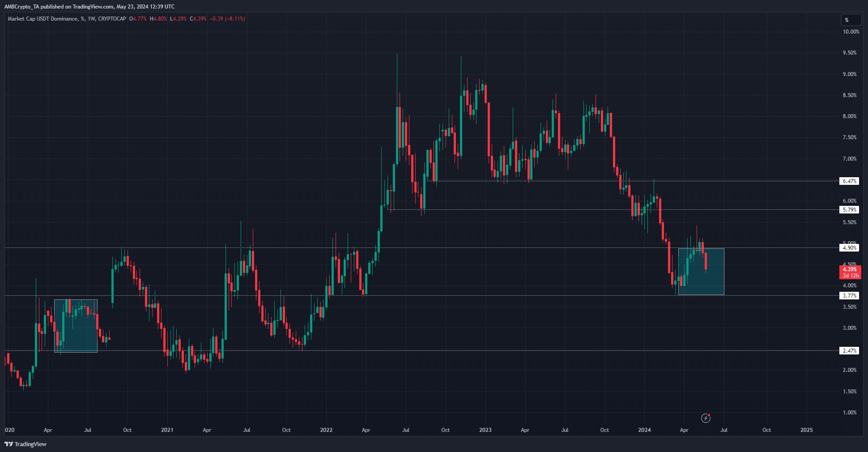This screenshot has height=452, width=868.
Task: Click the 1.00% price axis label
Action: click(x=850, y=413)
